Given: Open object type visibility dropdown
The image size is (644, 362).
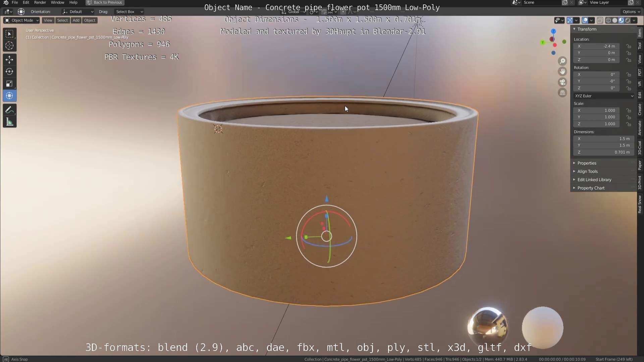Looking at the screenshot, I should (559, 20).
